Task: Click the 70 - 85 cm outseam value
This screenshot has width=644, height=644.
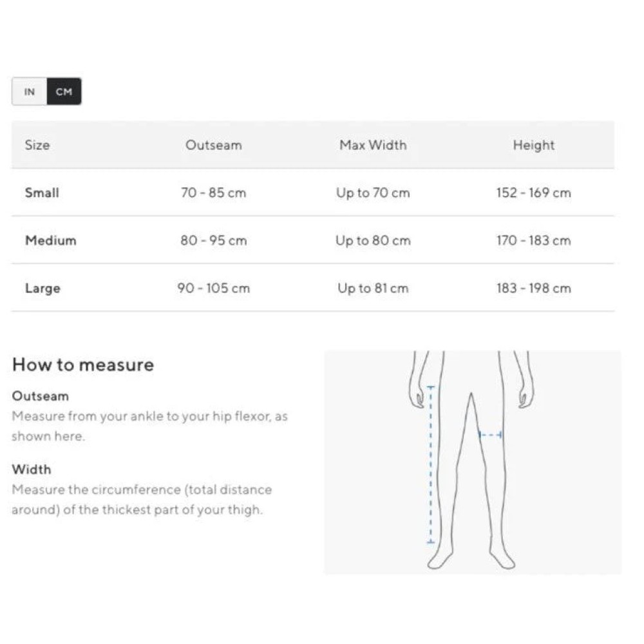Action: pos(213,193)
